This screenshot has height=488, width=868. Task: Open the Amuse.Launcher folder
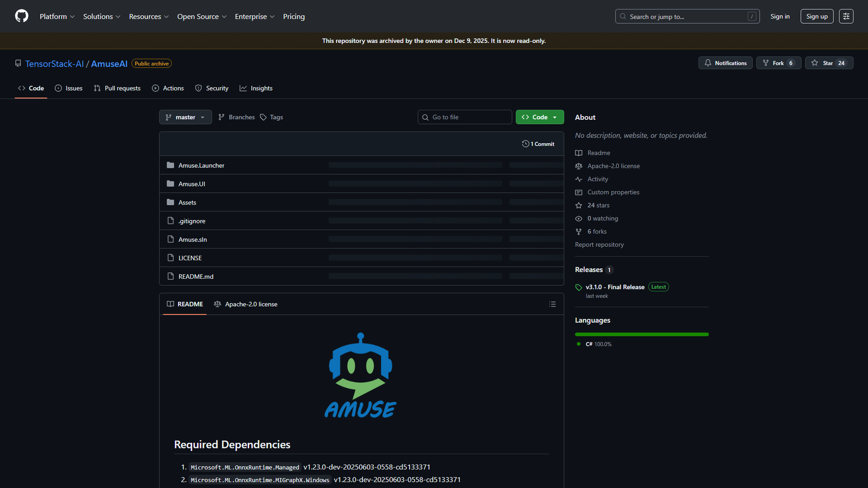(x=201, y=165)
